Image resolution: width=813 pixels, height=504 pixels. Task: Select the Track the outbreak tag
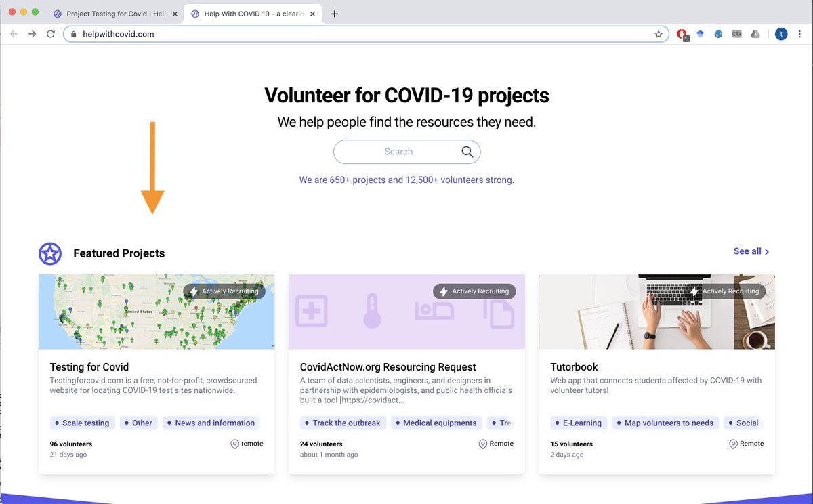343,423
